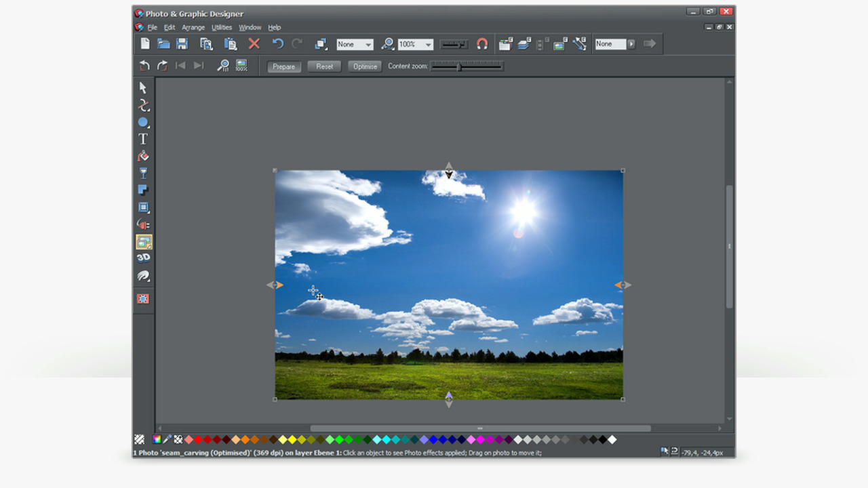Open the Arrange menu
This screenshot has width=868, height=488.
[x=193, y=28]
